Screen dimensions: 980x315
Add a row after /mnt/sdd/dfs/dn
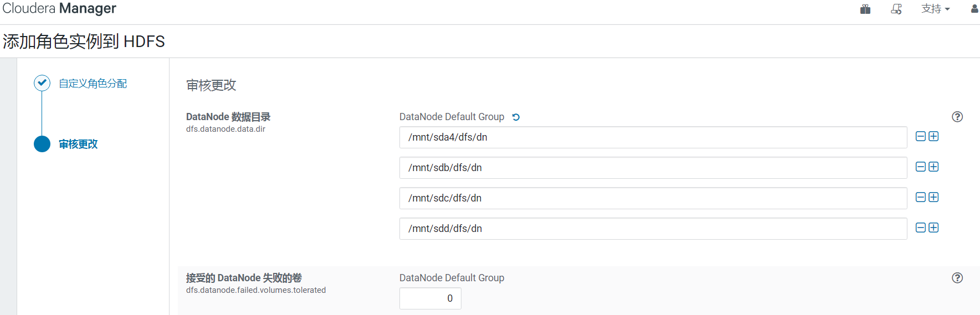coord(933,228)
